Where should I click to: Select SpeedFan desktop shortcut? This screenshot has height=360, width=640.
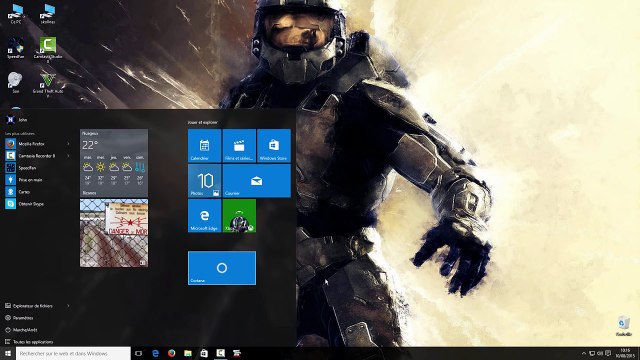coord(16,48)
